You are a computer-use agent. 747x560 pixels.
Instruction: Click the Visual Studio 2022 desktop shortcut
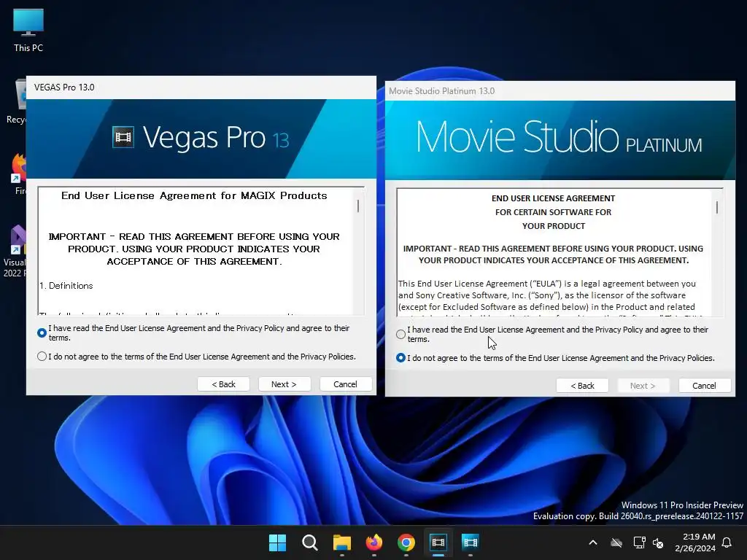point(15,251)
